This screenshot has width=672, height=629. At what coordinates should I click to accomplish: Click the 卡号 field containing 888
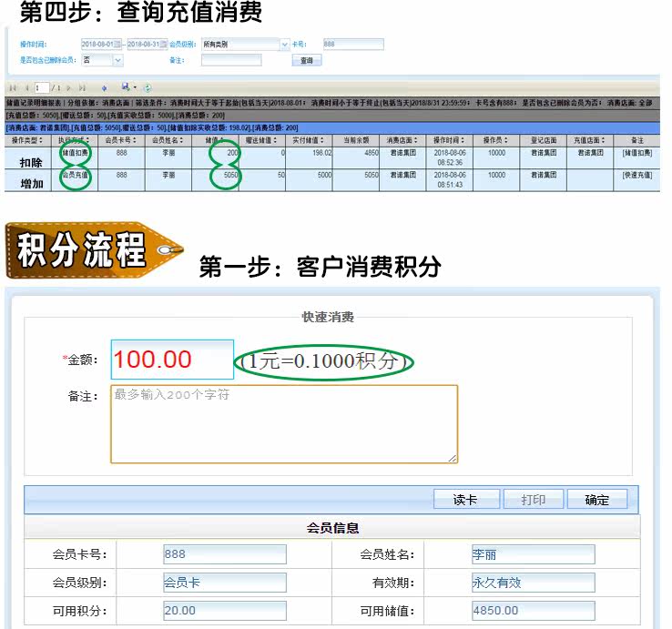tap(353, 44)
